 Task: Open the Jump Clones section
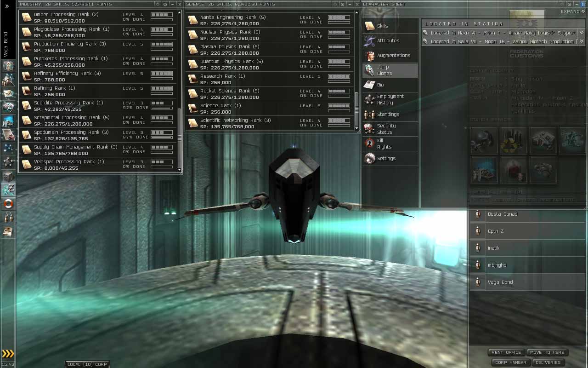pos(390,70)
